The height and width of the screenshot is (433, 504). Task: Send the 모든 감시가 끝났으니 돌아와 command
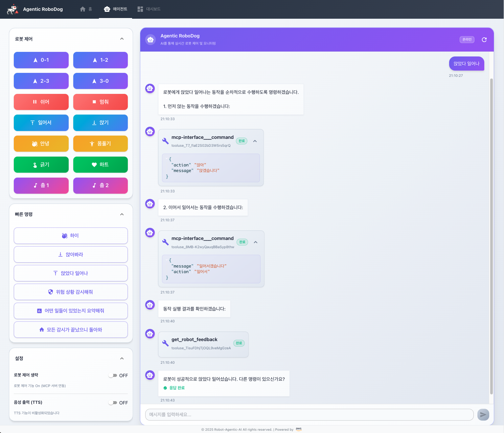point(71,330)
